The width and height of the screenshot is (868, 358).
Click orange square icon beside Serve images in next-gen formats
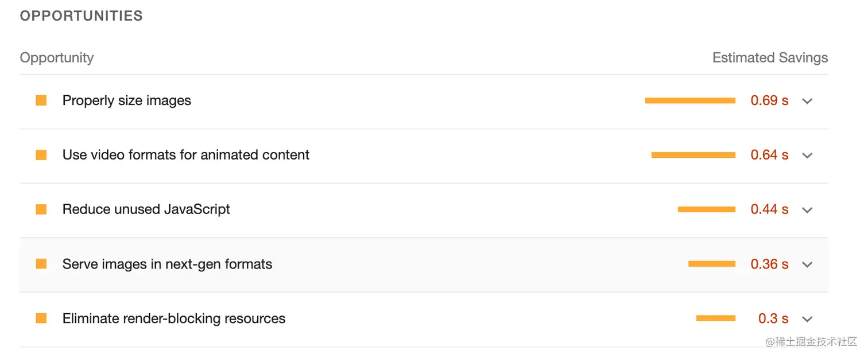tap(41, 264)
